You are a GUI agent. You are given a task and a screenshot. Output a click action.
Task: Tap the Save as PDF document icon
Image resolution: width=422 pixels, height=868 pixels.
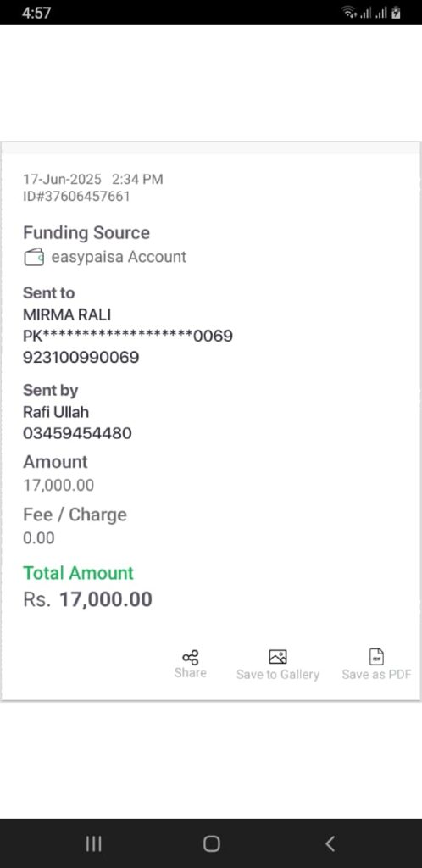tap(376, 657)
